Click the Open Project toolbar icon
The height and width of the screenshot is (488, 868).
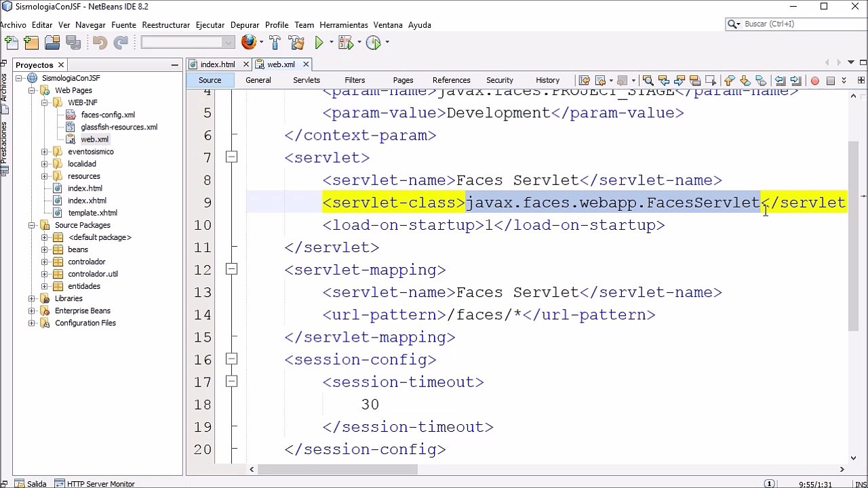pos(52,43)
